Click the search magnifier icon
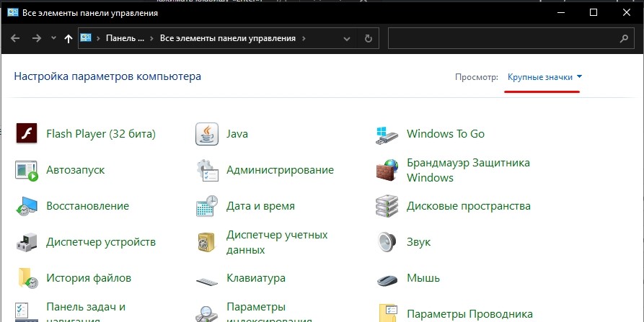The width and height of the screenshot is (644, 322). pyautogui.click(x=624, y=39)
